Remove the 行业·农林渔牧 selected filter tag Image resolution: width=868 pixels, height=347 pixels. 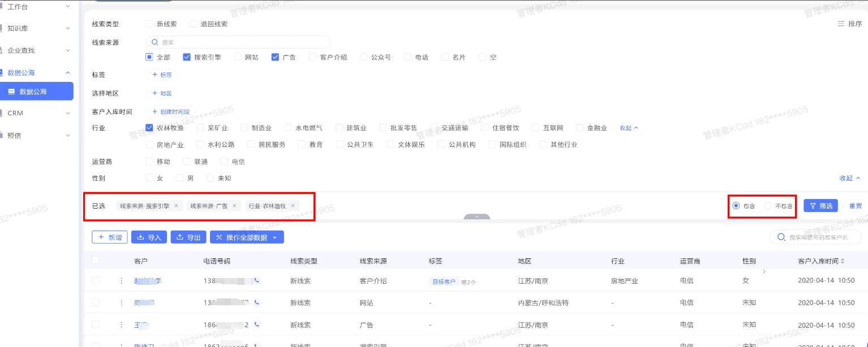(293, 206)
